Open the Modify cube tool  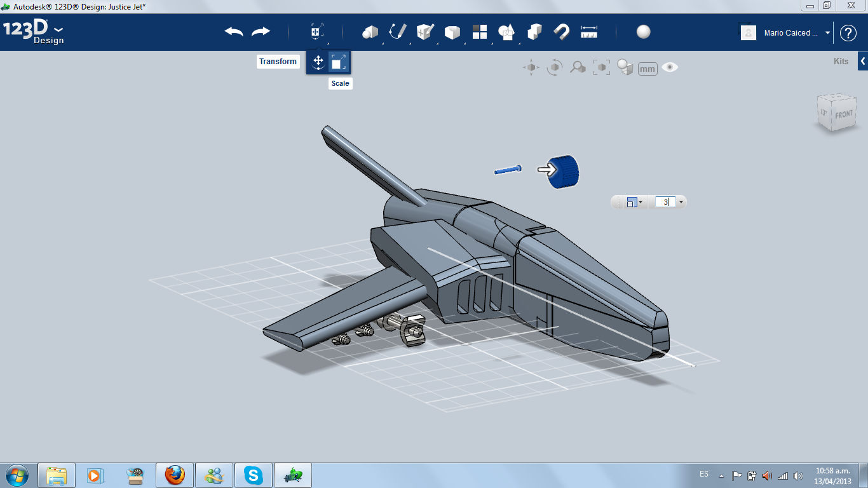click(452, 32)
